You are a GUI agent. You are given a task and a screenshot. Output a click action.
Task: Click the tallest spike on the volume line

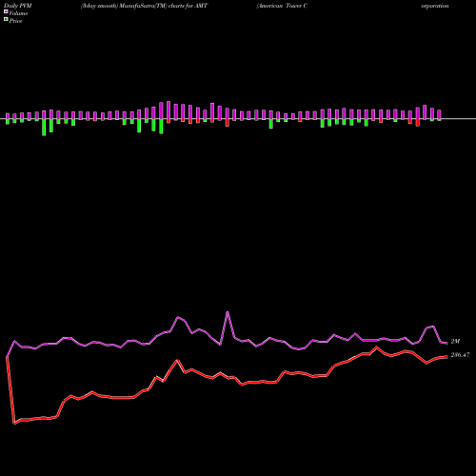(x=228, y=312)
